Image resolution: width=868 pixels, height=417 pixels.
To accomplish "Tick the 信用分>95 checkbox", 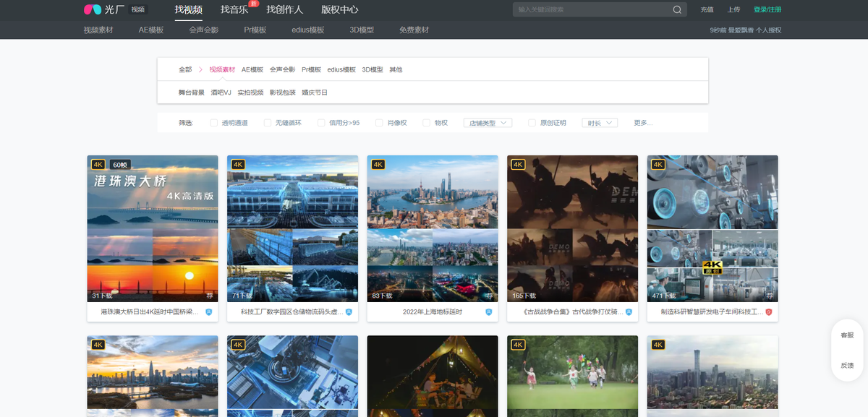I will point(321,123).
